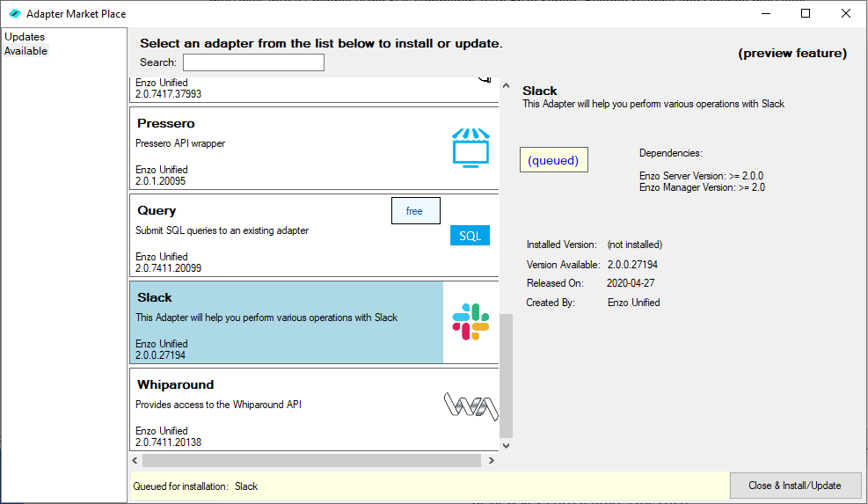
Task: Click the (queued) button for Slack
Action: (553, 160)
